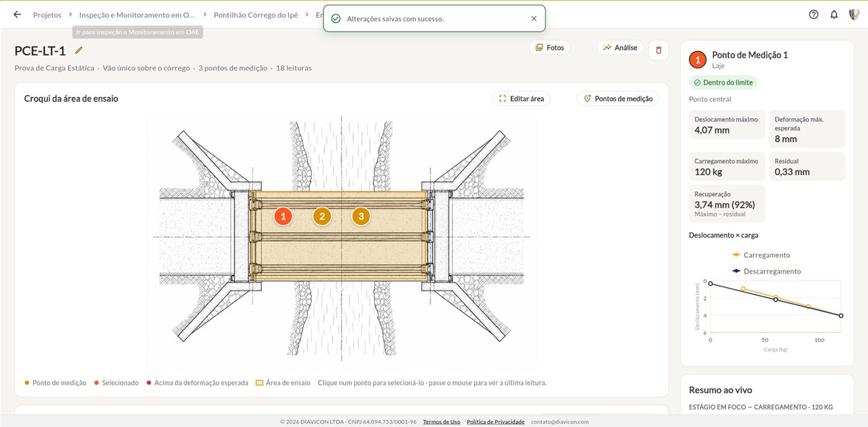This screenshot has width=868, height=427.
Task: Open the Pontilhão Córrego do Ipê breadcrumb
Action: pyautogui.click(x=255, y=15)
